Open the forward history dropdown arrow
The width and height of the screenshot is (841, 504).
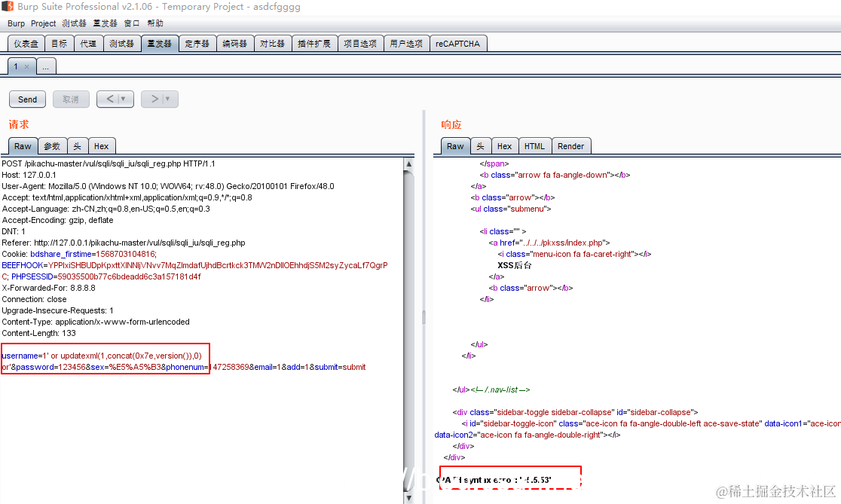click(168, 99)
